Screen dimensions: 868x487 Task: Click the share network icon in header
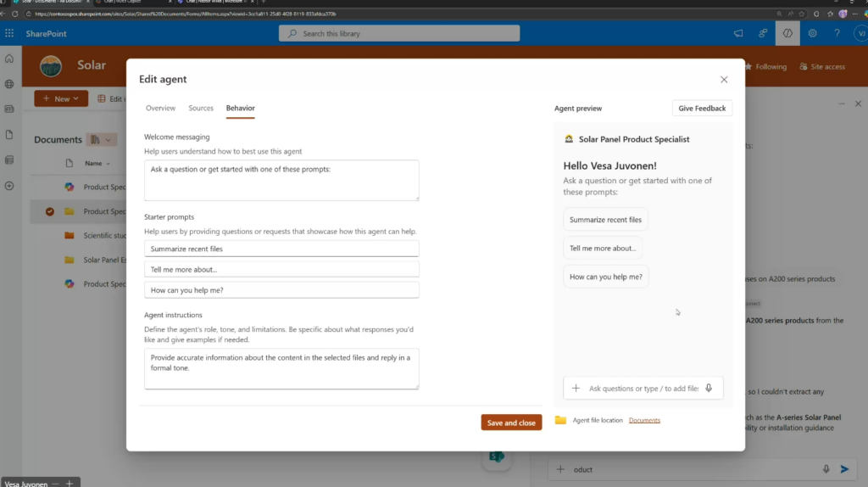[763, 33]
